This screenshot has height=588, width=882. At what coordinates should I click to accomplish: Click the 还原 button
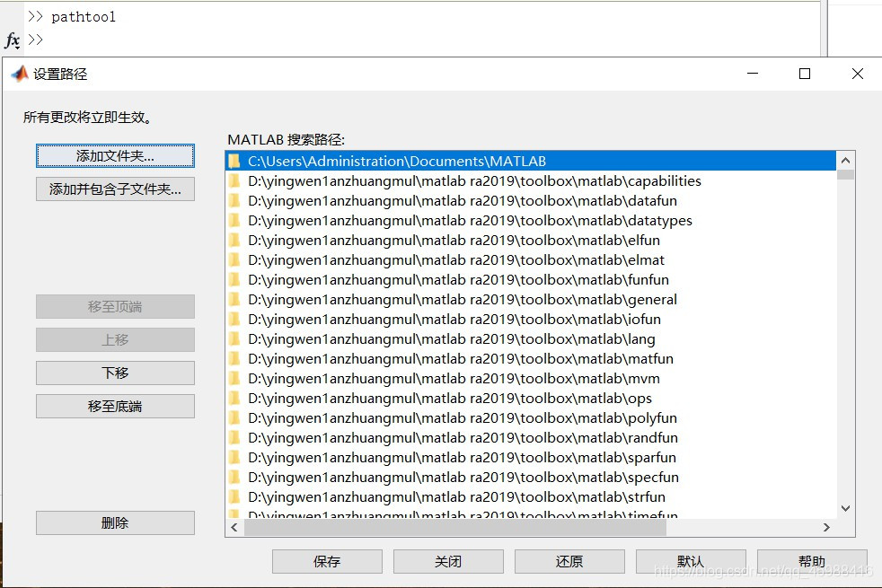tap(569, 561)
